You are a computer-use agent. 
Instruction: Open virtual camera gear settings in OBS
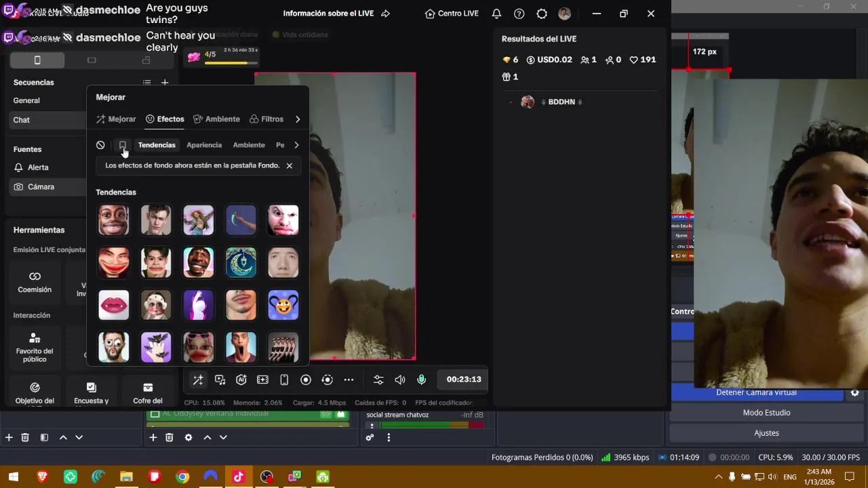854,393
